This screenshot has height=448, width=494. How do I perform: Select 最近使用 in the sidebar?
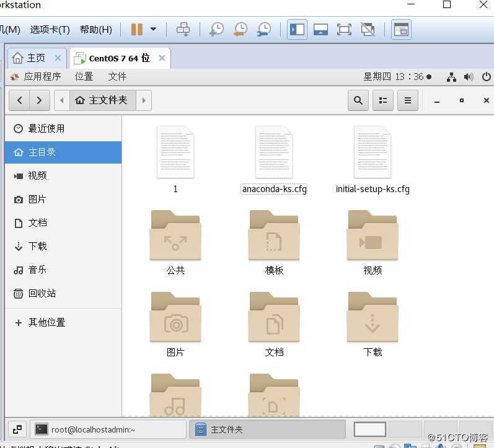pyautogui.click(x=63, y=128)
